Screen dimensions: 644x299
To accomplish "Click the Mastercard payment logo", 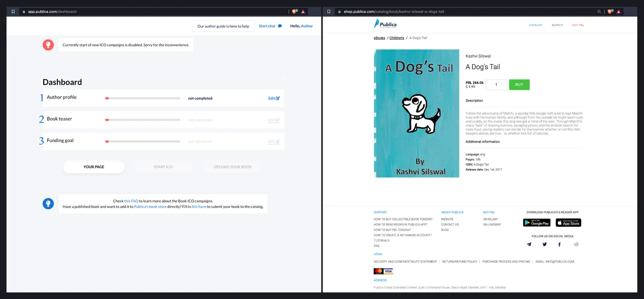I will pyautogui.click(x=378, y=271).
